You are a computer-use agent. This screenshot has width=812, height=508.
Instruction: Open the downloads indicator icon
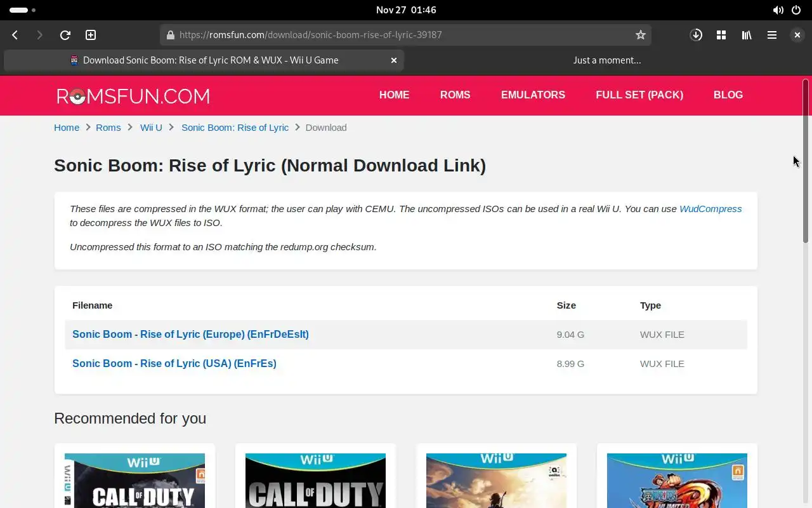tap(696, 35)
